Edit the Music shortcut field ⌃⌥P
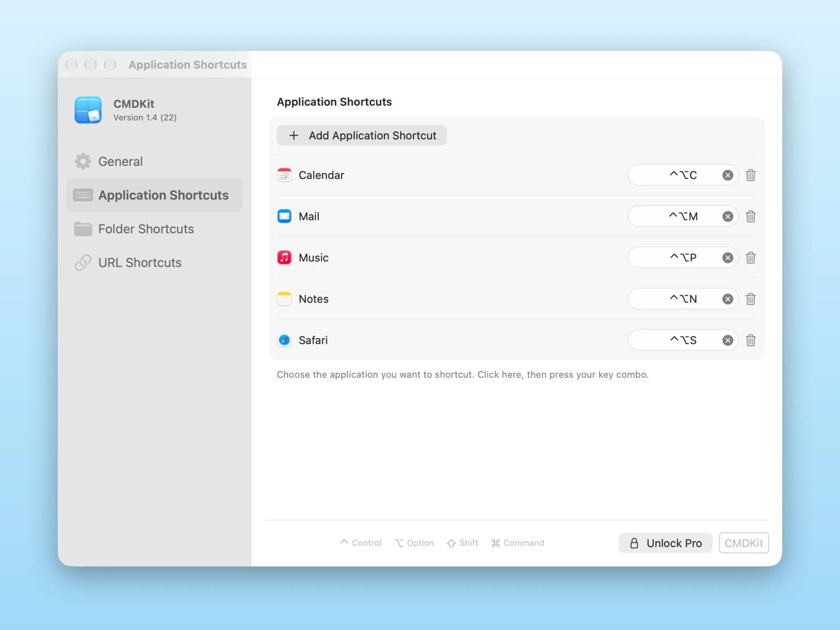Screen dimensions: 840x630 click(x=683, y=257)
